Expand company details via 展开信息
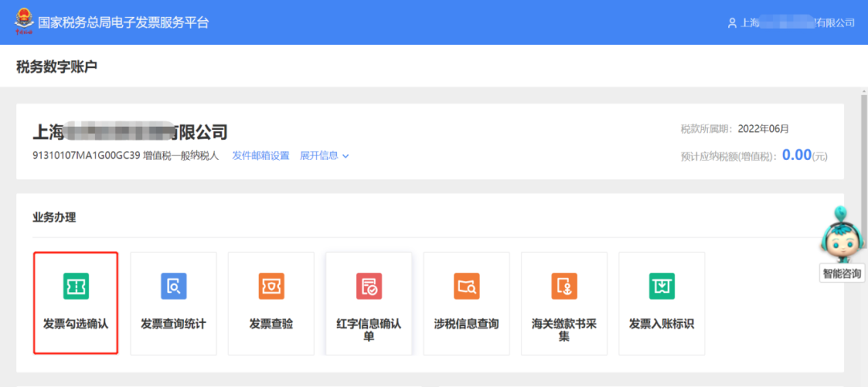Image resolution: width=868 pixels, height=387 pixels. pos(318,156)
